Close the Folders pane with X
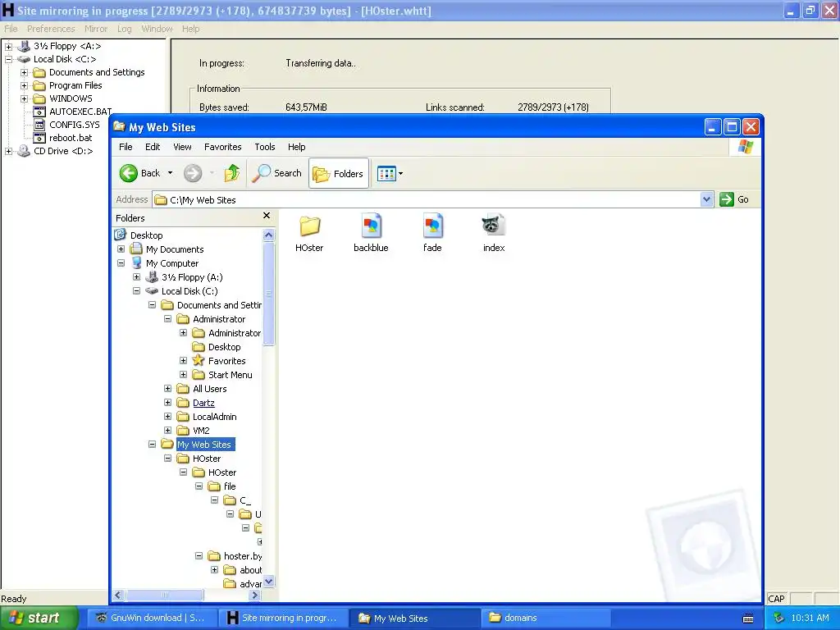The height and width of the screenshot is (630, 840). click(x=267, y=216)
